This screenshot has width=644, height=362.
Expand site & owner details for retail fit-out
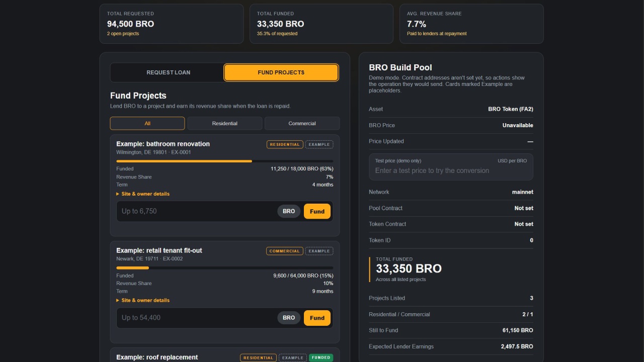[143, 300]
